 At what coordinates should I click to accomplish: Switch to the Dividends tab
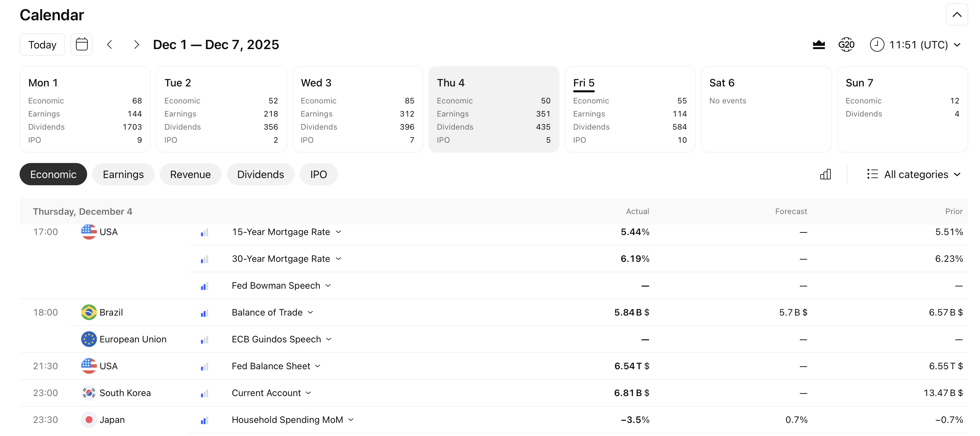(x=260, y=174)
